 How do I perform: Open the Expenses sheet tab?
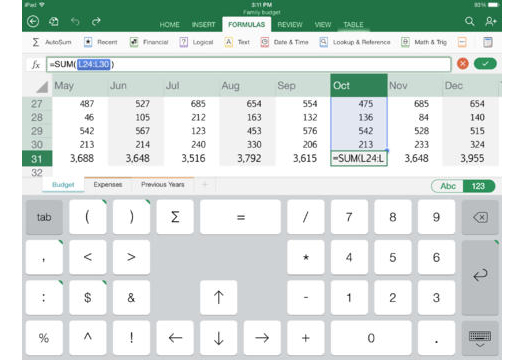[x=108, y=185]
